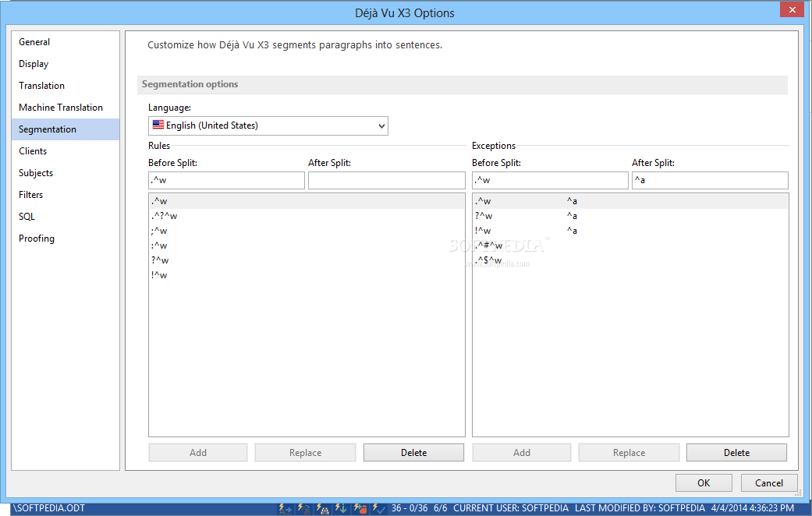Viewport: 812px width, 516px height.
Task: Select the Segmentation options page
Action: [x=66, y=129]
